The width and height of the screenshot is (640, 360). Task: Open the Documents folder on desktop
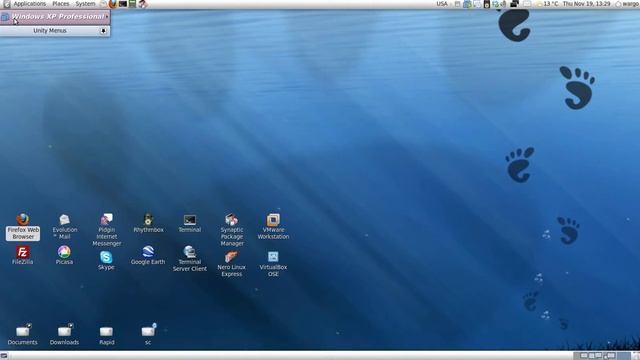click(x=23, y=335)
